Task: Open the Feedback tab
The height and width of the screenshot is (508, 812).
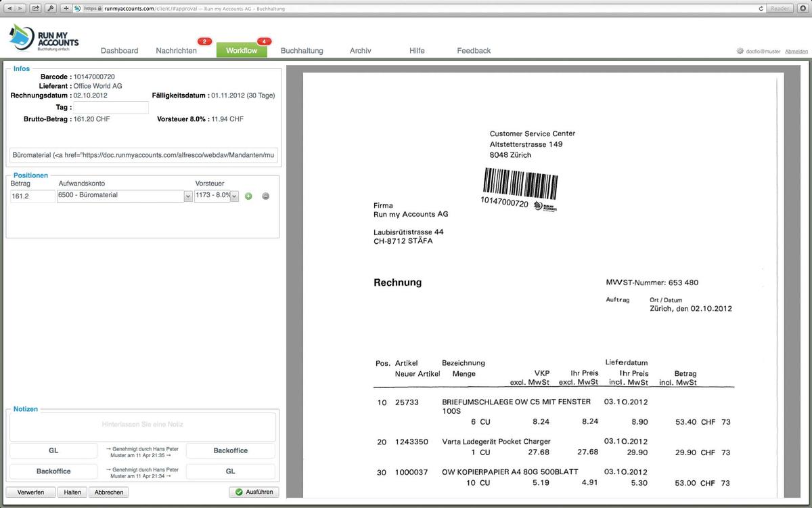Action: tap(474, 51)
